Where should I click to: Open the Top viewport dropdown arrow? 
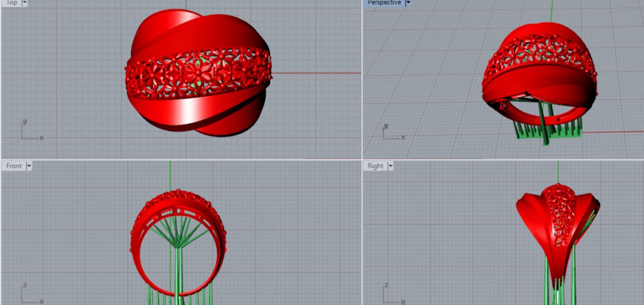(25, 3)
